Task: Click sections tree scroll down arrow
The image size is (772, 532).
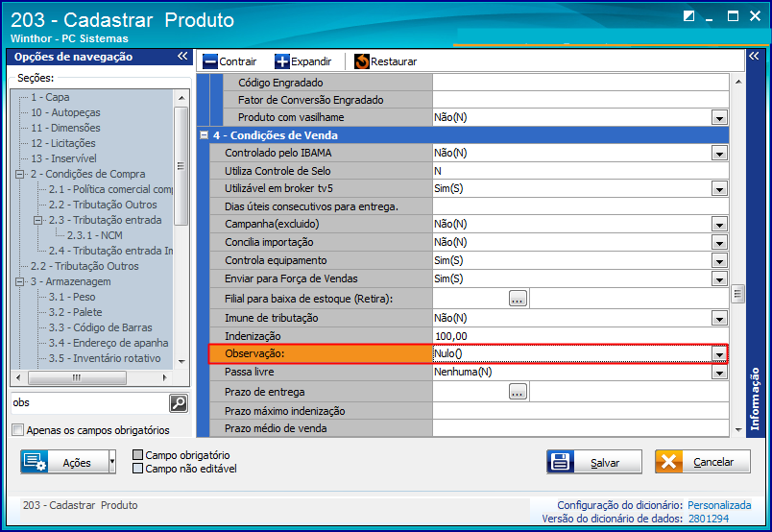Action: 181,362
